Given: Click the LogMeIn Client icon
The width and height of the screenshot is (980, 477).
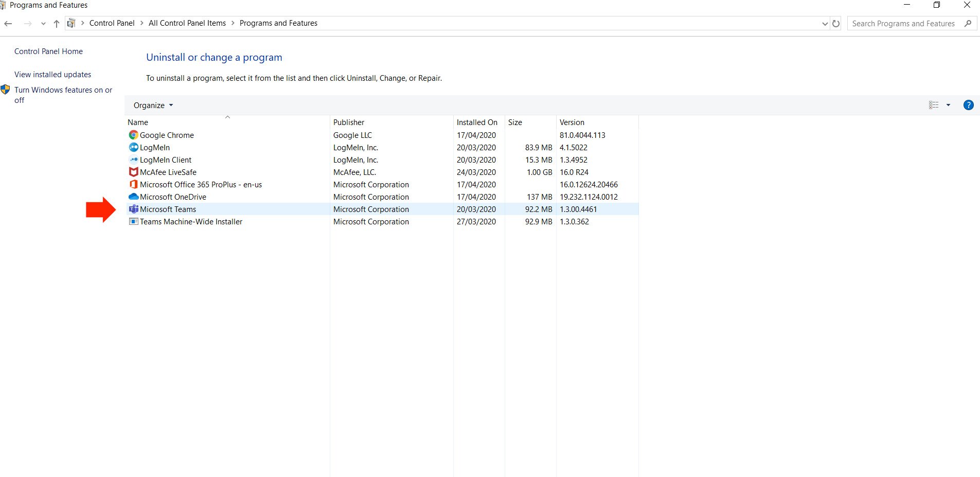Looking at the screenshot, I should (133, 160).
